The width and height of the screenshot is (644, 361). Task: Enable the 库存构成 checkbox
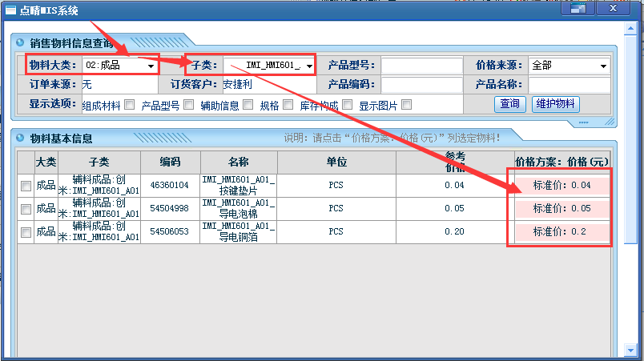point(347,105)
